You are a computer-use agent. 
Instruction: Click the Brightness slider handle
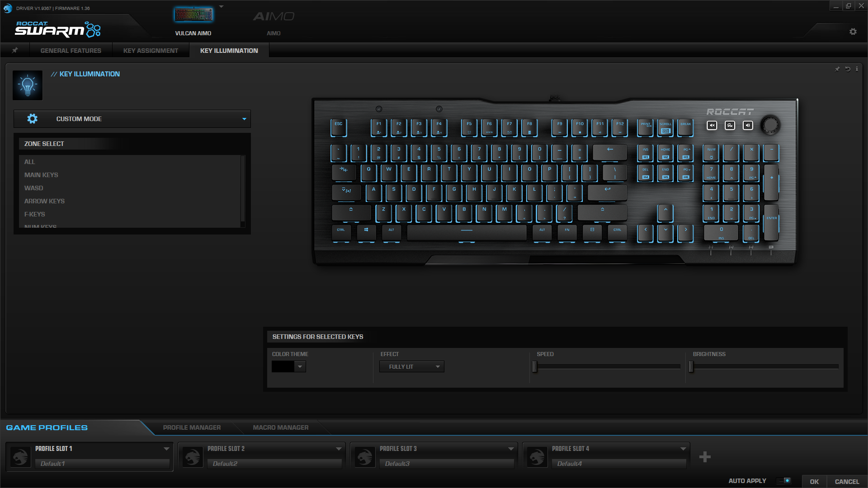tap(691, 366)
